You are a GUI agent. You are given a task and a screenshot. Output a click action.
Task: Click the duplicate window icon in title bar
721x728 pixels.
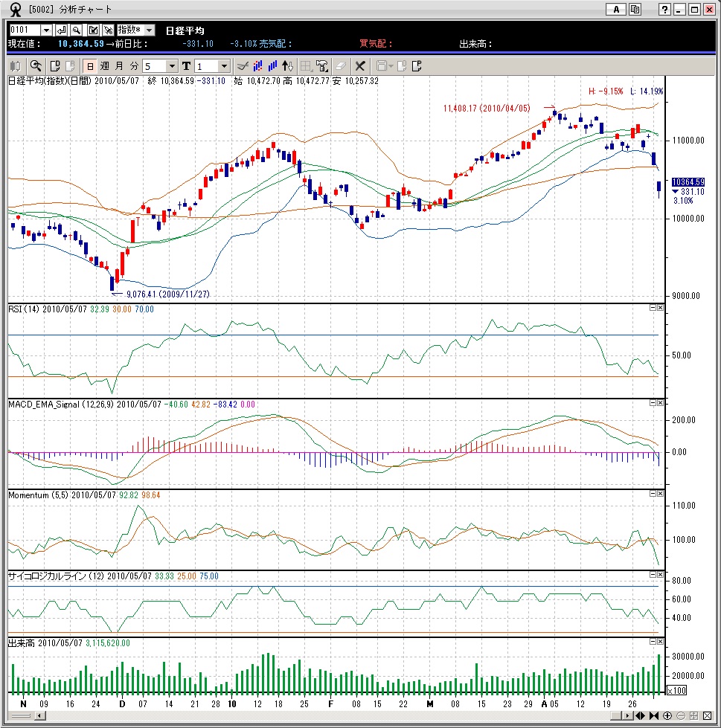[x=635, y=9]
